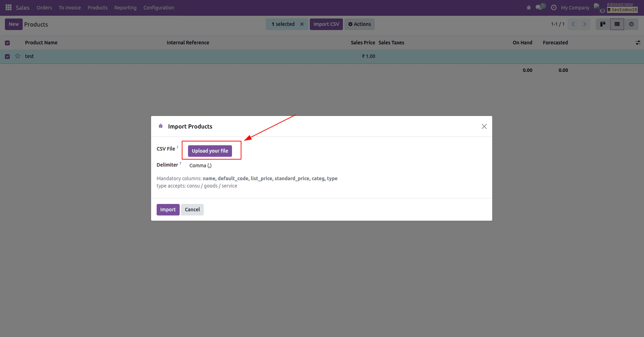644x337 pixels.
Task: Go to previous page of records
Action: pos(573,24)
